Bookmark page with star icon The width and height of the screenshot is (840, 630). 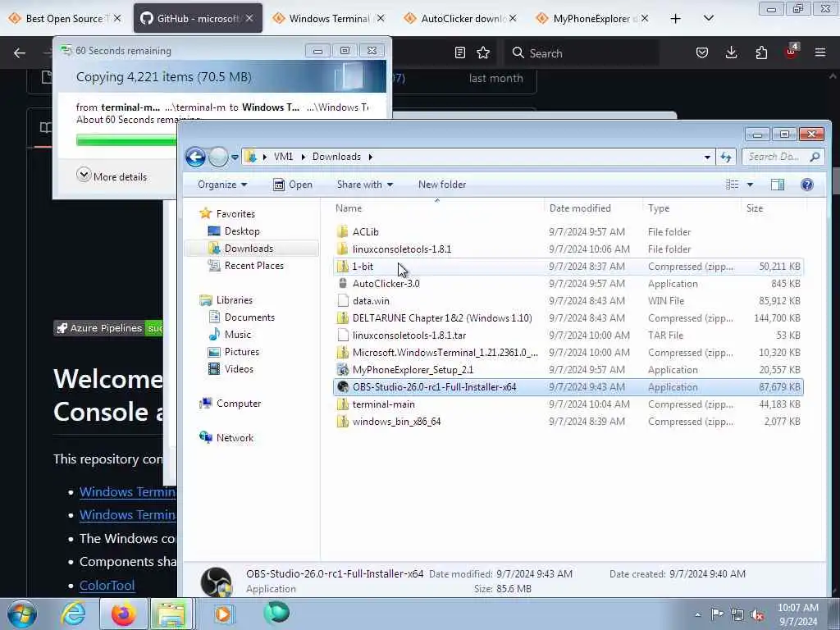[483, 52]
